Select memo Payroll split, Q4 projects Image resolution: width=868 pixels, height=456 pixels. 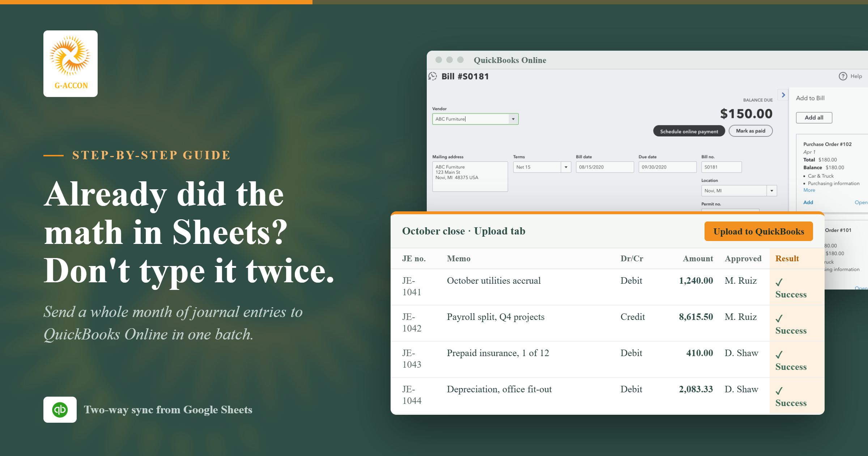pos(495,317)
